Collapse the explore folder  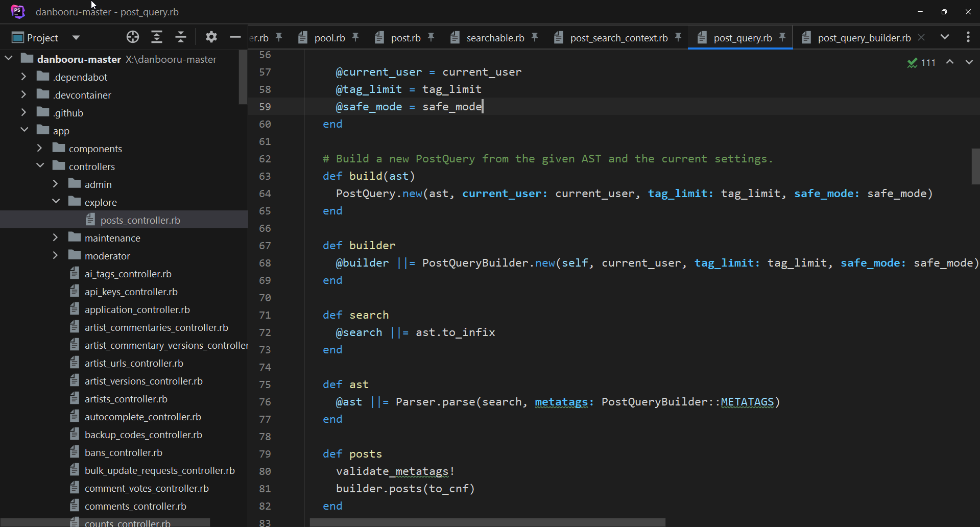point(56,202)
